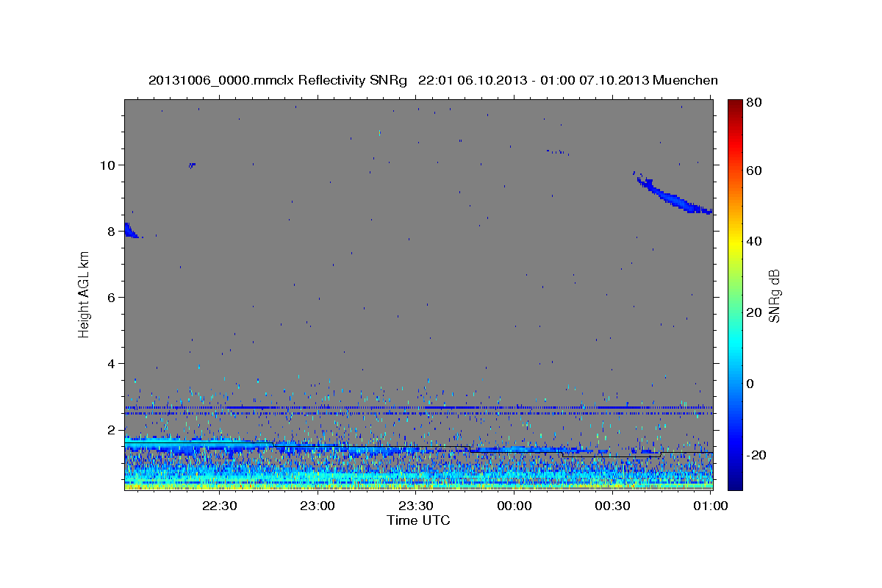Image resolution: width=882 pixels, height=588 pixels.
Task: Select the 'Time UTC' x-axis label
Action: [x=418, y=520]
